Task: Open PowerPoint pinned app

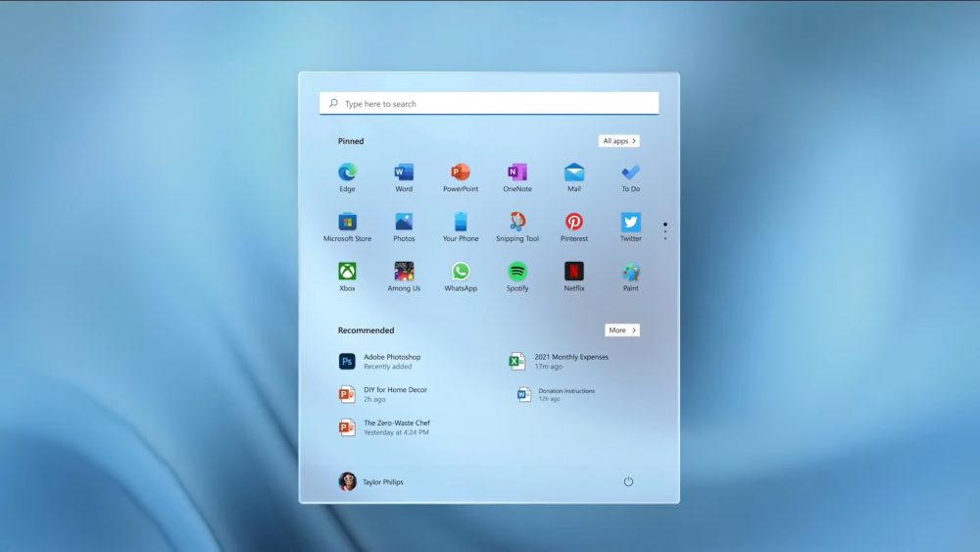Action: [461, 177]
